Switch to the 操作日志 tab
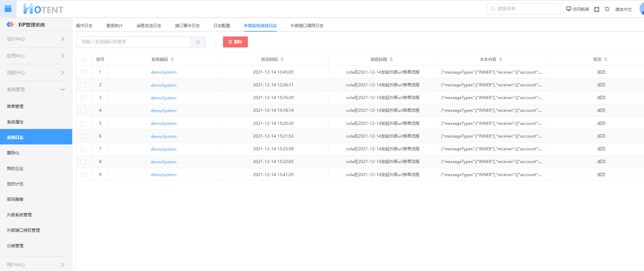 coord(84,26)
